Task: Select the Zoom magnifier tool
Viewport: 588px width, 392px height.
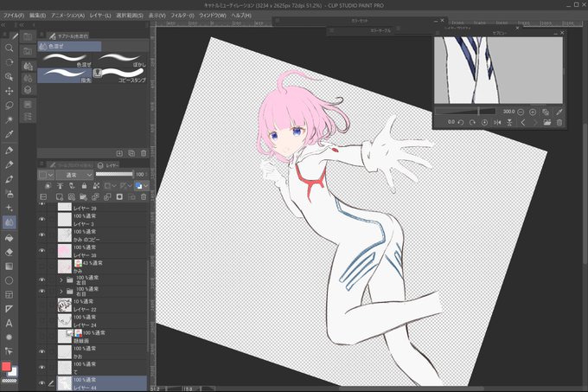Action: (9, 48)
